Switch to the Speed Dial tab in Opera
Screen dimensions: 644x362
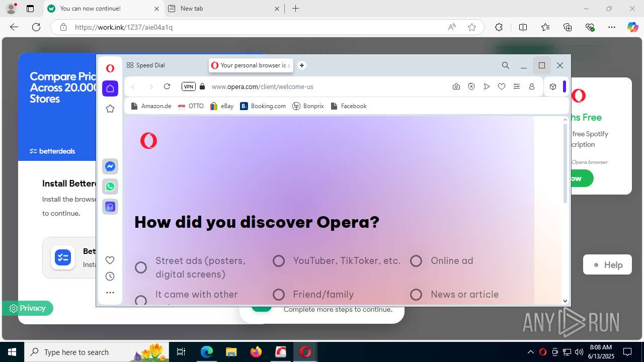[166, 65]
